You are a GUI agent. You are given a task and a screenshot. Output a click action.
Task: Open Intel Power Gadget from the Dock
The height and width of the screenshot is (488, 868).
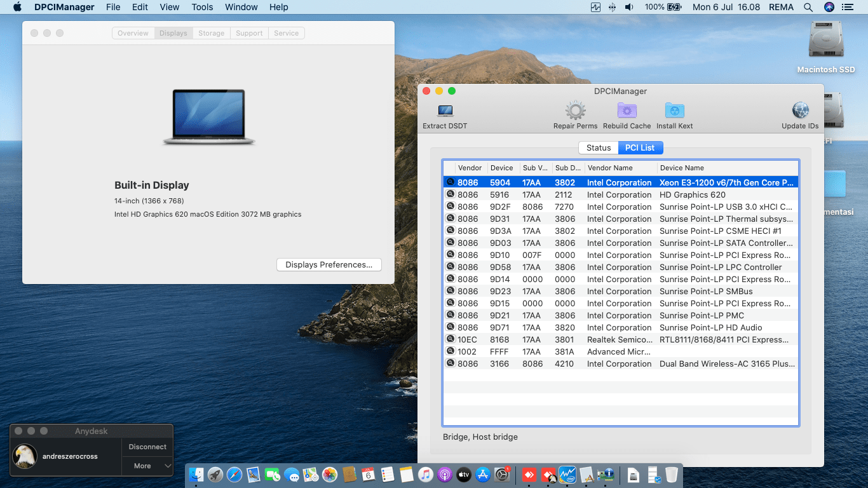pos(567,474)
